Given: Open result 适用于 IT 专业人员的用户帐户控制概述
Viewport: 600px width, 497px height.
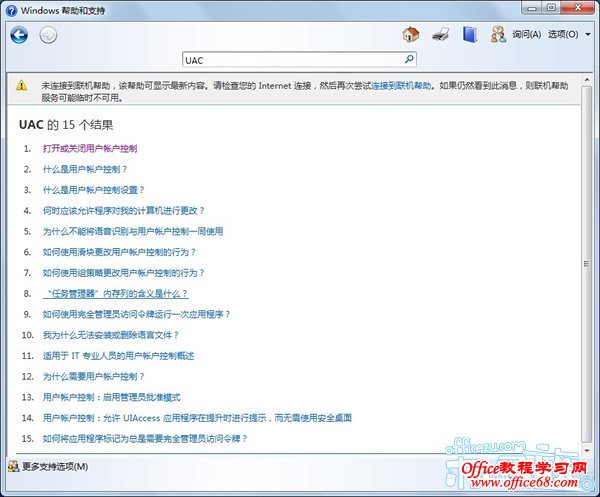Looking at the screenshot, I should point(118,356).
